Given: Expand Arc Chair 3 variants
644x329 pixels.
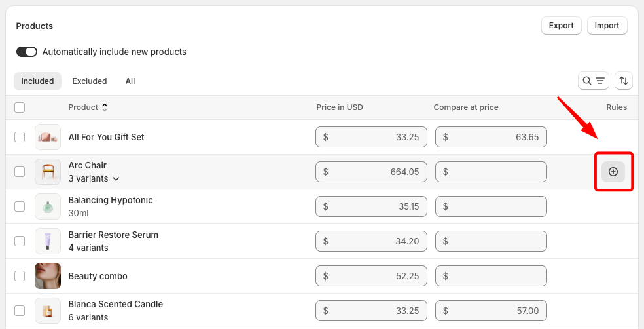Looking at the screenshot, I should tap(94, 178).
